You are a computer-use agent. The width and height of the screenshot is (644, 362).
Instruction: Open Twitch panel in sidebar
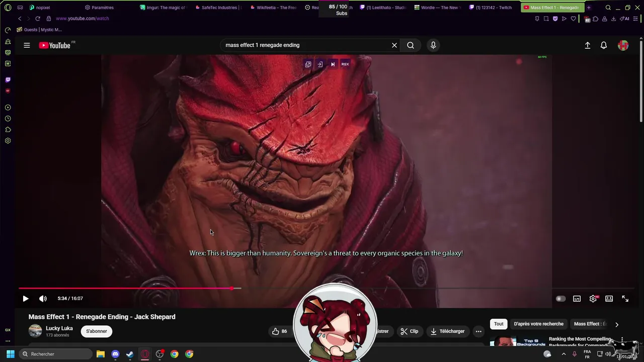point(8,80)
